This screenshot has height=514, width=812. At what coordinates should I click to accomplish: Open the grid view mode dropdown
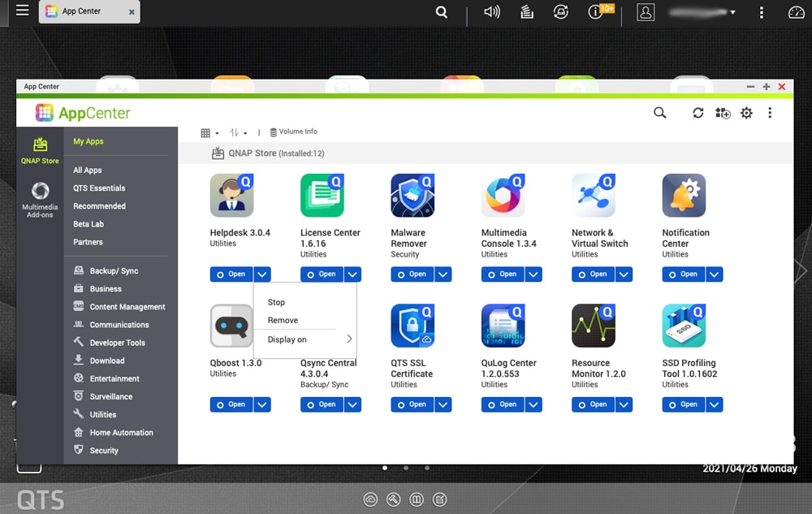[209, 133]
